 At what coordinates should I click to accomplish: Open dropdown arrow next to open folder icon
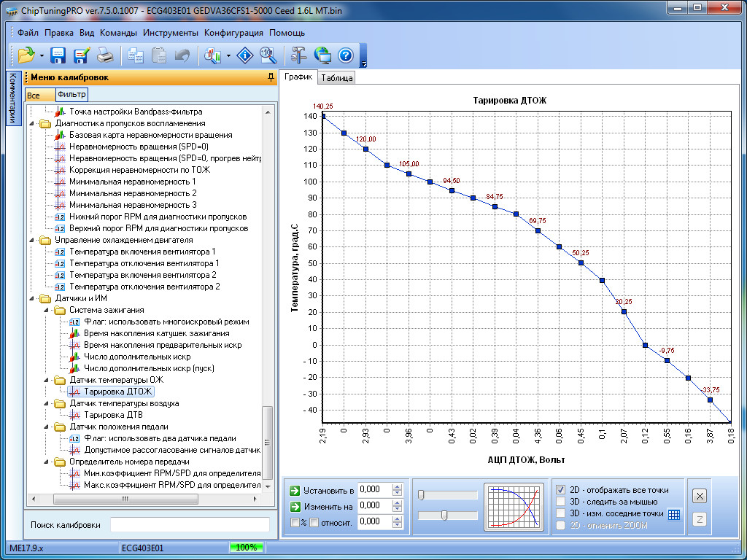(x=42, y=55)
